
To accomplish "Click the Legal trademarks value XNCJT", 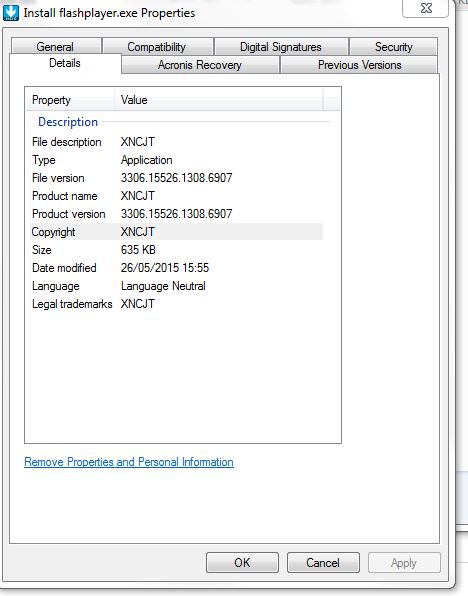I will pos(138,304).
